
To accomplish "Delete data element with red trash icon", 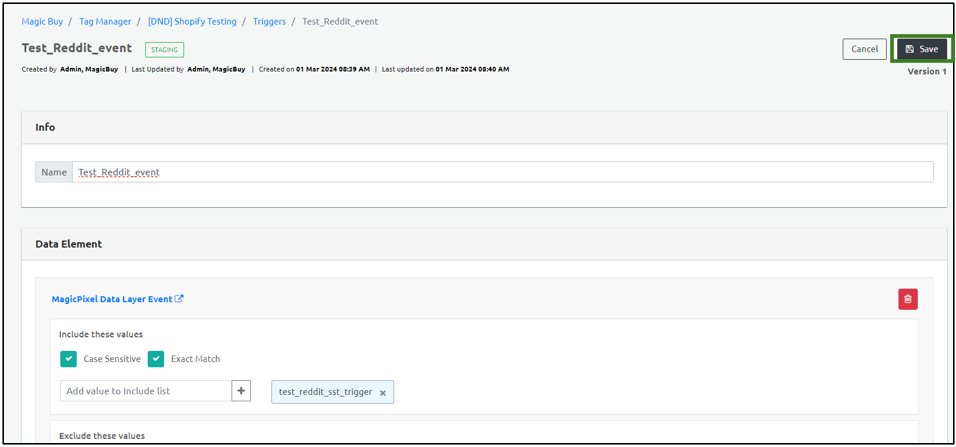I will pyautogui.click(x=907, y=299).
